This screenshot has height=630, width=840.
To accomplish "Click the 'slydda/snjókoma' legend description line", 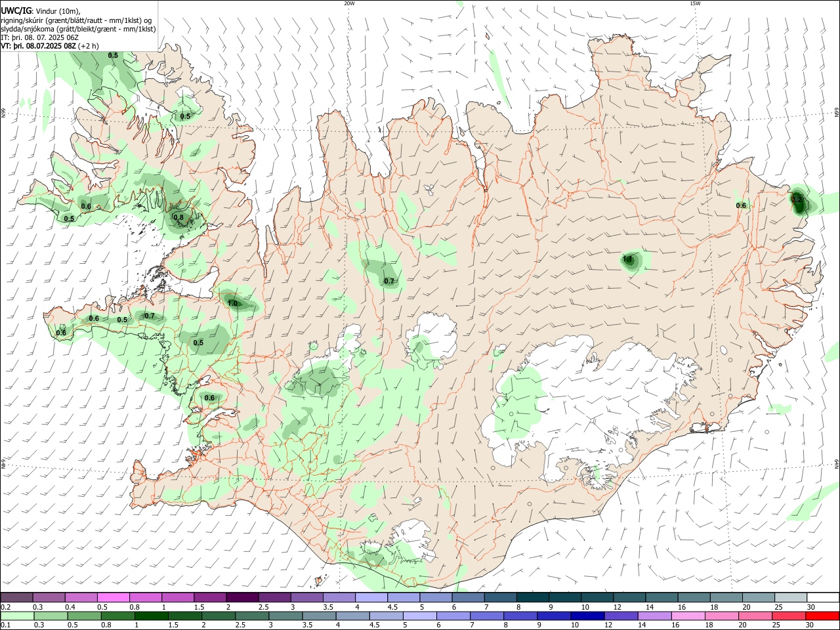I will tap(78, 29).
